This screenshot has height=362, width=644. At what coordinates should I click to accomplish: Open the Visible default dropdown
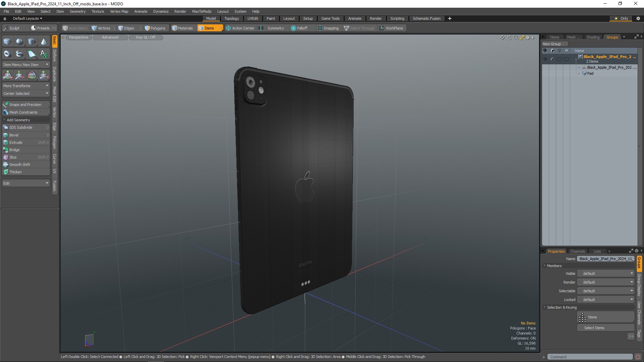click(x=608, y=274)
